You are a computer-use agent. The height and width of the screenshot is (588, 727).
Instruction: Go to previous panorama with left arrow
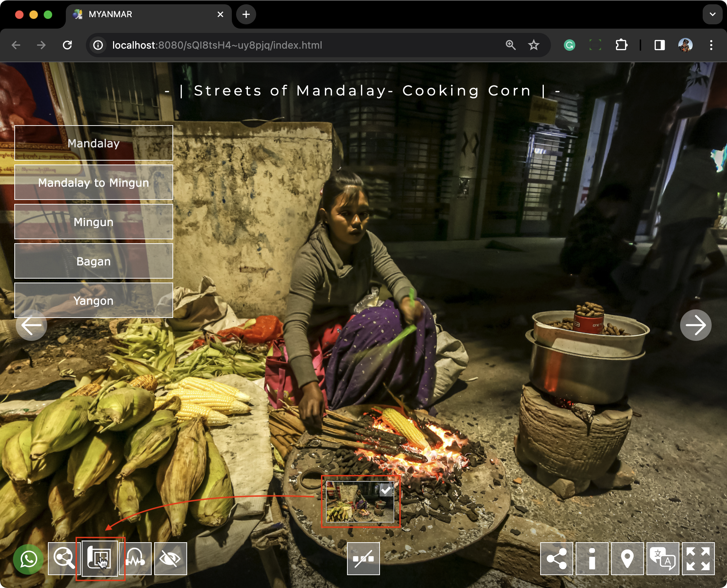tap(31, 325)
